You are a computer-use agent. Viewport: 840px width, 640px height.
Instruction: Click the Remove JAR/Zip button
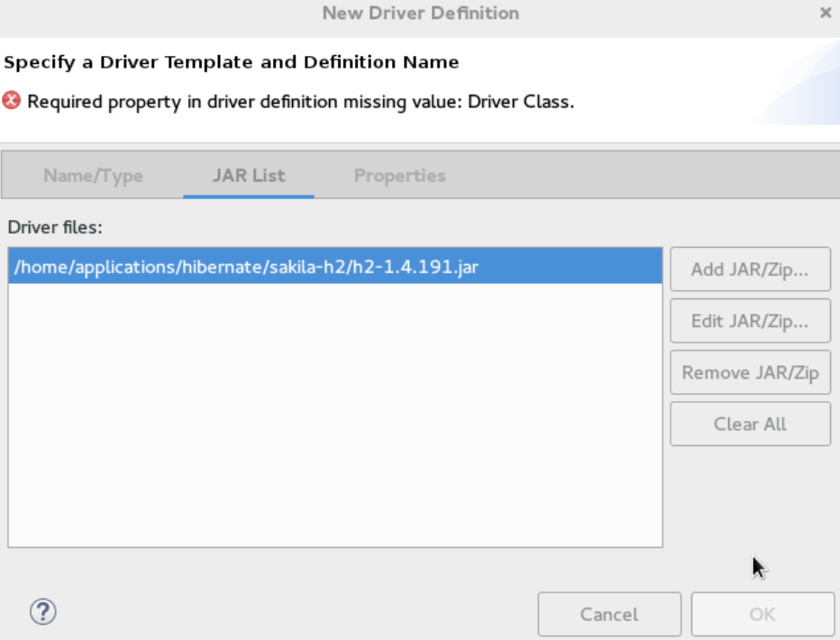tap(750, 372)
